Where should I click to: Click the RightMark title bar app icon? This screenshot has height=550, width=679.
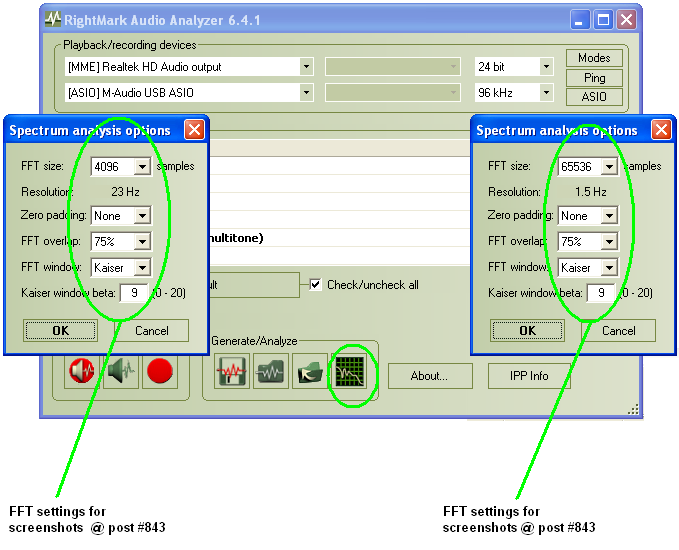click(x=53, y=19)
